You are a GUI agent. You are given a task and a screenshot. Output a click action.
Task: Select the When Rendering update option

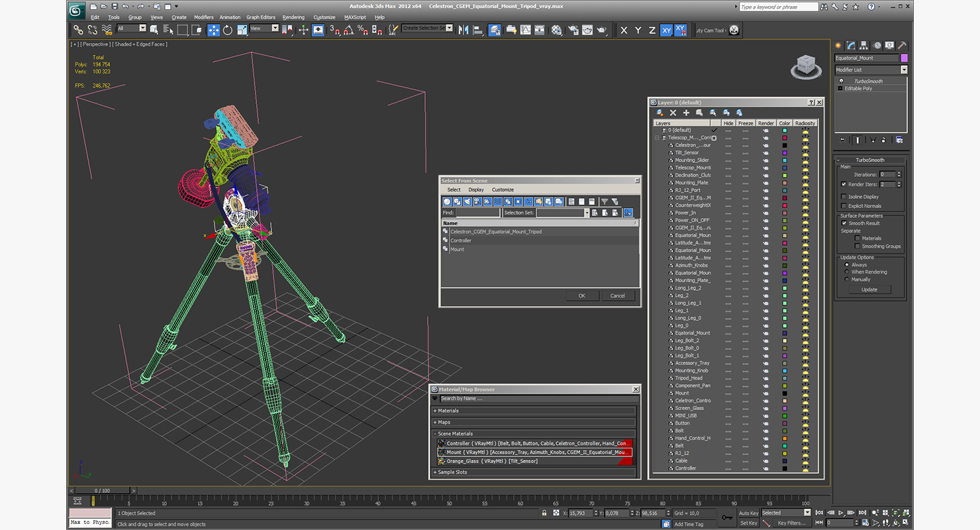846,272
